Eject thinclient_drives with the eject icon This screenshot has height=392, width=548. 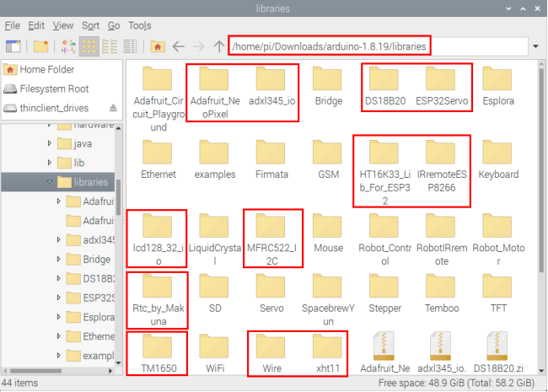113,108
